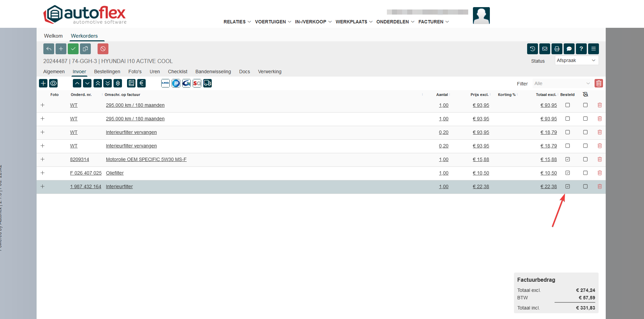Open the Filter dropdown showing Alle
This screenshot has height=319, width=644.
[562, 83]
